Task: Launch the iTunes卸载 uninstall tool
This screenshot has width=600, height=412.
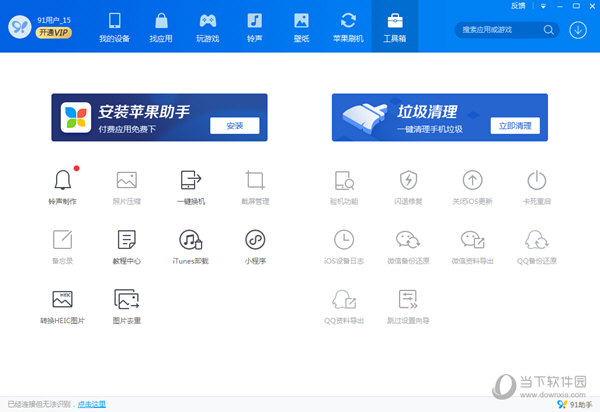Action: 191,246
